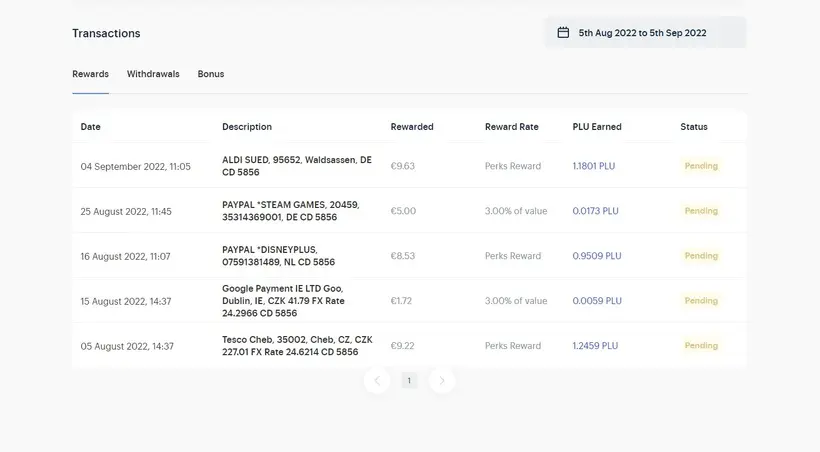This screenshot has width=820, height=452.
Task: Click Pending status for 04 September row
Action: [x=701, y=166]
